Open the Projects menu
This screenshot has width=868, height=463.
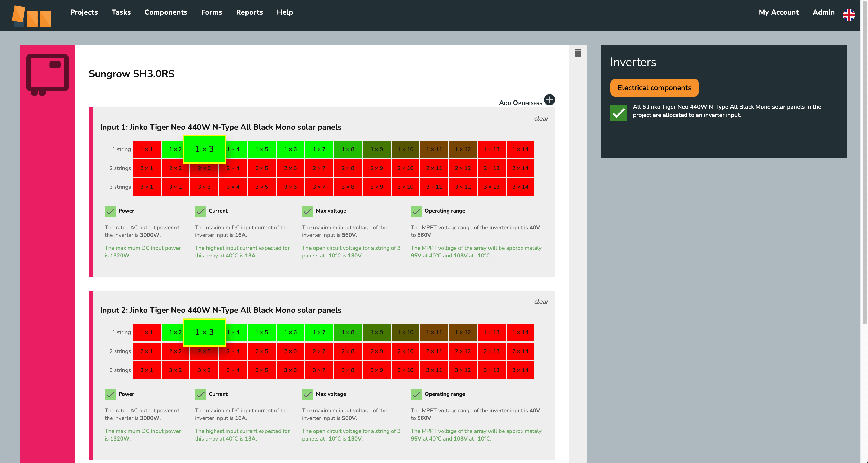pyautogui.click(x=84, y=12)
